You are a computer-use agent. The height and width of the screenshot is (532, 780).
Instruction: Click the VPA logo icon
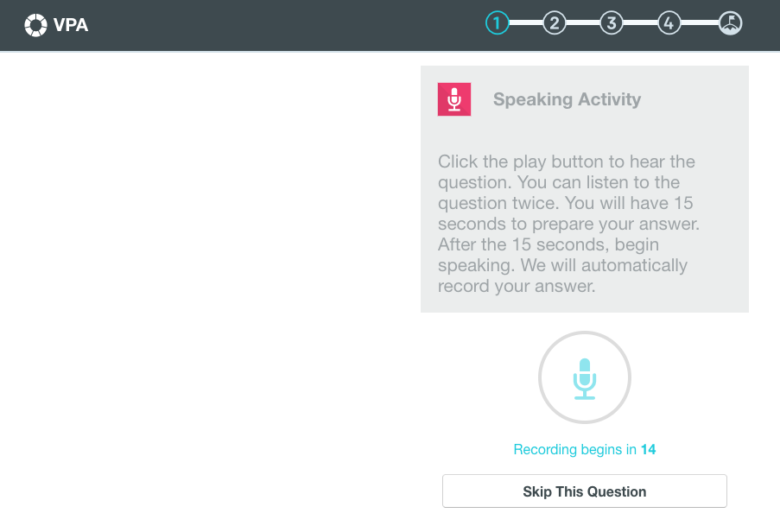click(x=35, y=24)
